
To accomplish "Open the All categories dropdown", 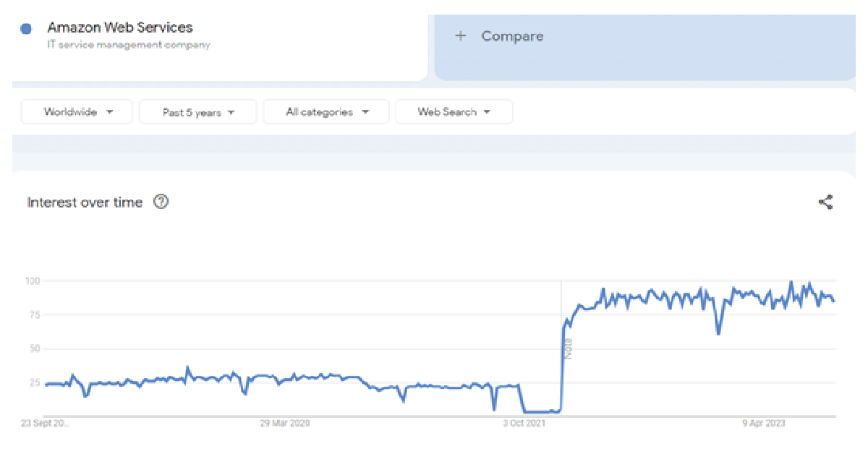I will 326,112.
